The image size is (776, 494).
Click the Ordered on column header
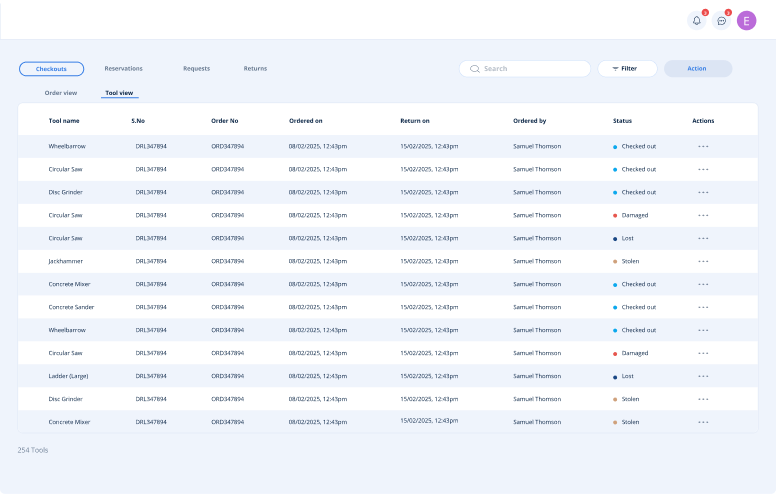point(305,121)
